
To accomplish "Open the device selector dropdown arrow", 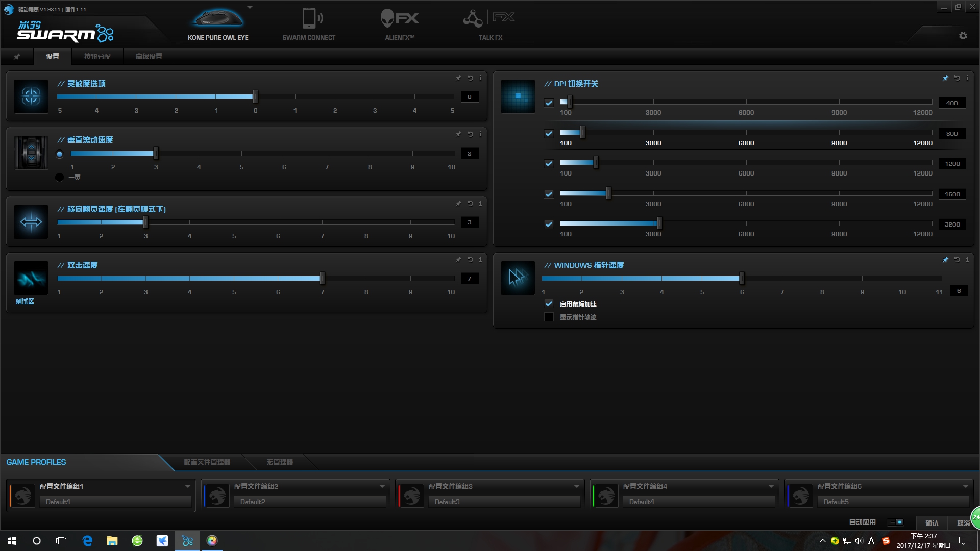I will pyautogui.click(x=250, y=8).
